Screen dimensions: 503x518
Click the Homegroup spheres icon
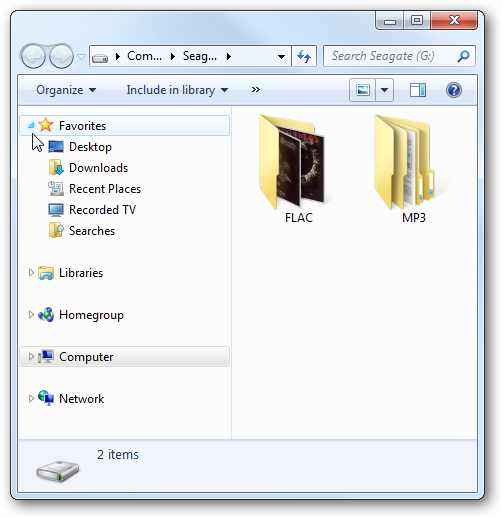(46, 314)
